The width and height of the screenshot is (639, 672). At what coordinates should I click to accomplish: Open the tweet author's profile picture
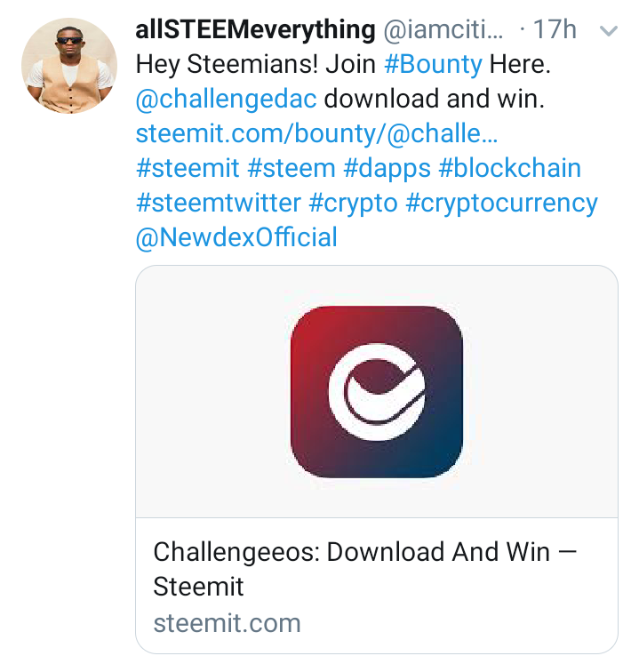69,66
